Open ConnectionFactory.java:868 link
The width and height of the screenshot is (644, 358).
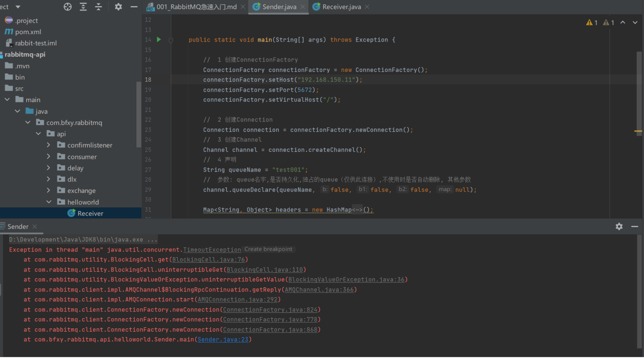click(270, 330)
